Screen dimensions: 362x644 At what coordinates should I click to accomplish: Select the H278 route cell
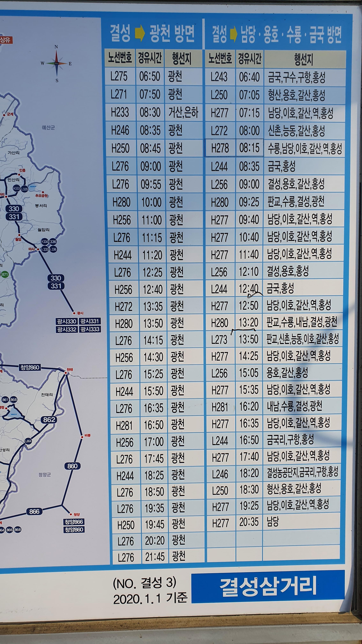220,148
